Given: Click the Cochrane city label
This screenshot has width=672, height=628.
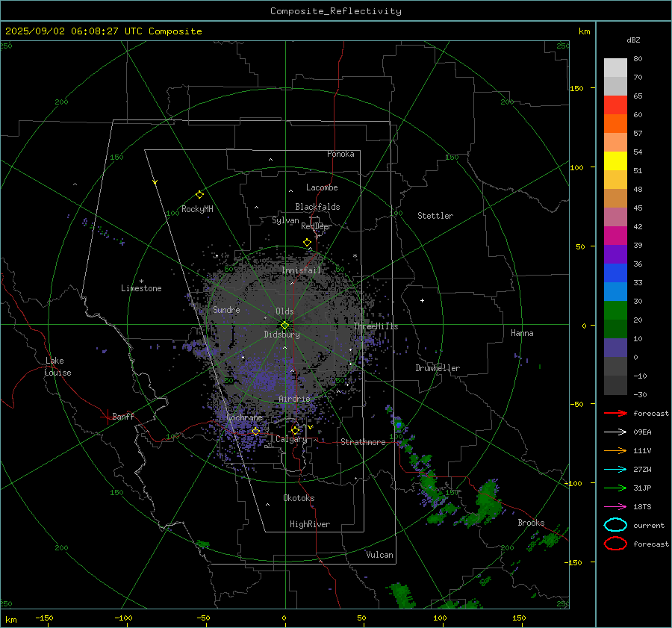Looking at the screenshot, I should [244, 417].
